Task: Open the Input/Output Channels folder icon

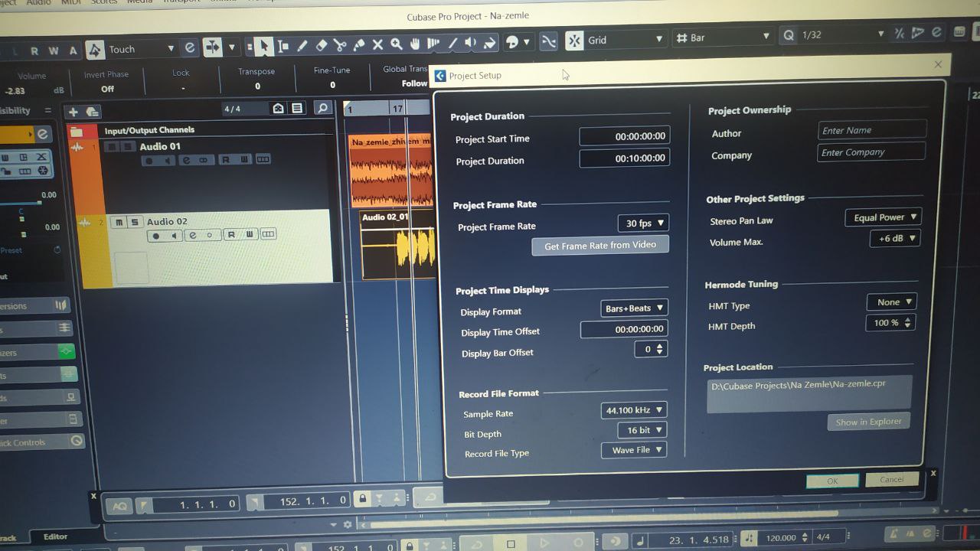Action: point(77,132)
